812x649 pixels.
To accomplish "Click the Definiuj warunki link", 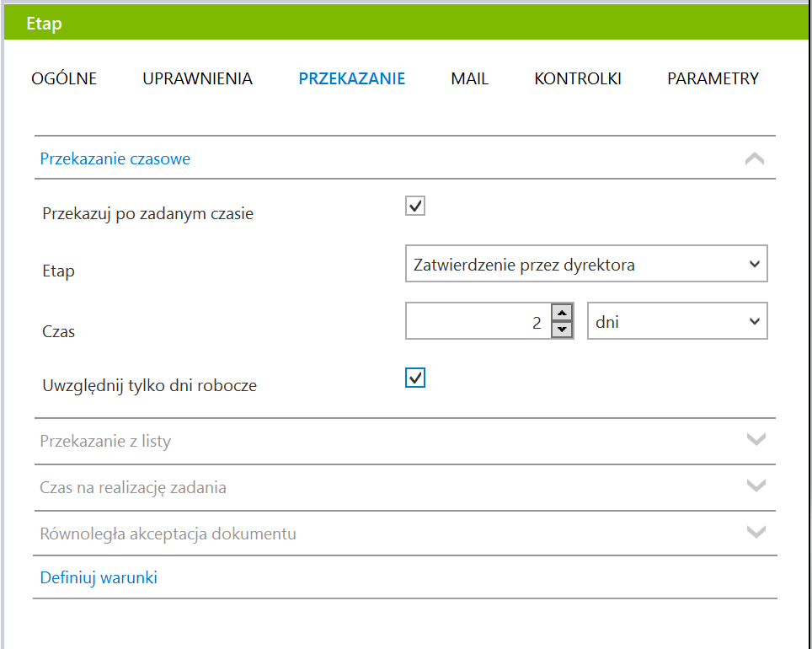I will coord(99,577).
